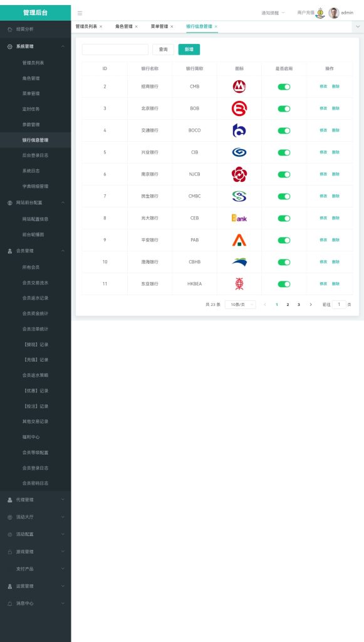Screen dimensions: 364x642
Task: Open the 10条/页 page size dropdown
Action: coord(241,305)
